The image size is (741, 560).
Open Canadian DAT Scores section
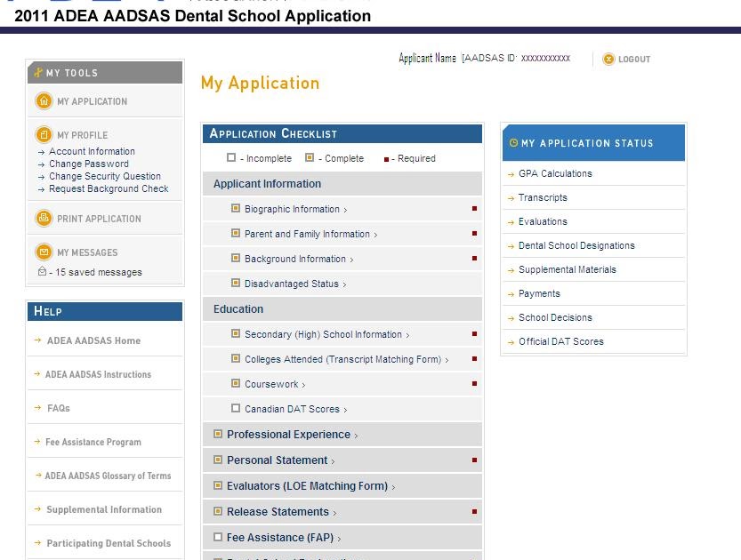tap(292, 409)
